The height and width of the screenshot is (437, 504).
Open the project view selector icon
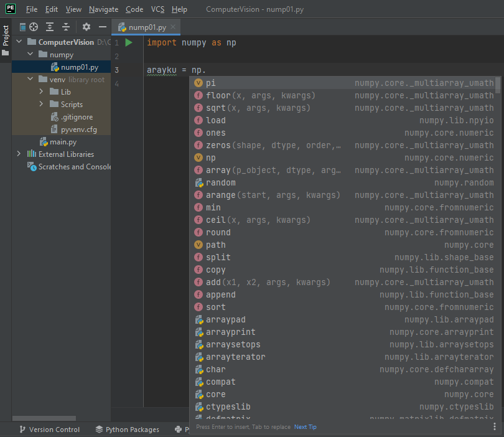coord(22,27)
